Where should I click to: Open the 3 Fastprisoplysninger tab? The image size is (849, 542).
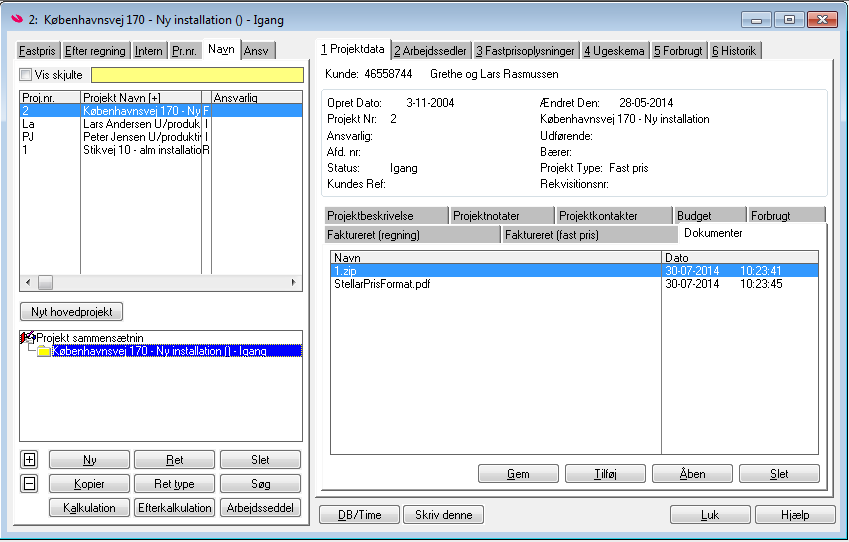click(x=525, y=51)
